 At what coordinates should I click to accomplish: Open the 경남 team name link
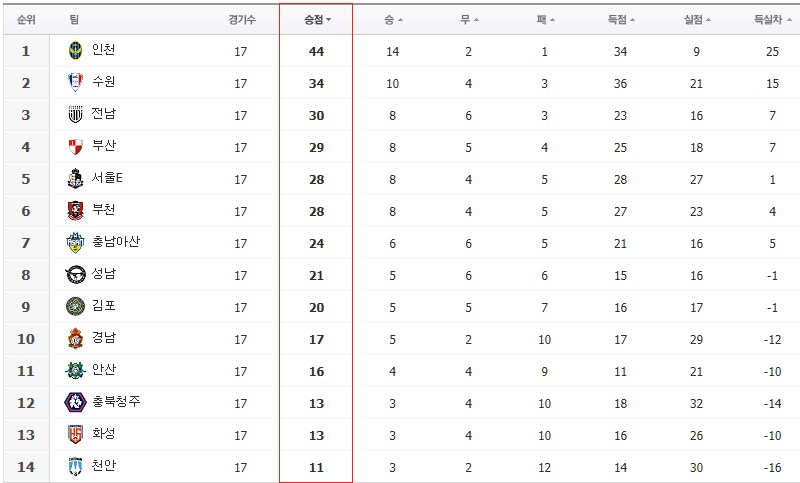coord(104,338)
